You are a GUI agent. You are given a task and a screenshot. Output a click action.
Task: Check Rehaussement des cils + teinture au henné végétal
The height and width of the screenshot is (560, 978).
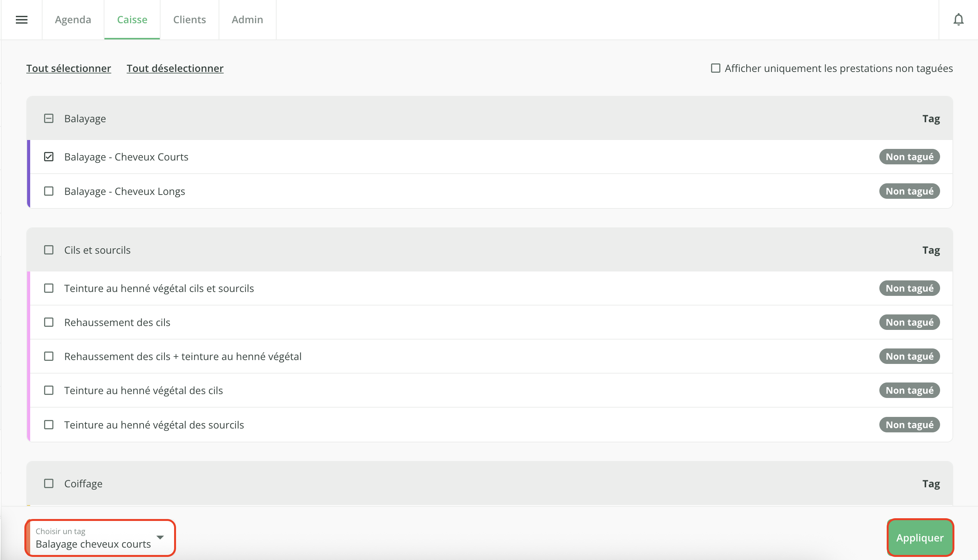[x=49, y=356]
